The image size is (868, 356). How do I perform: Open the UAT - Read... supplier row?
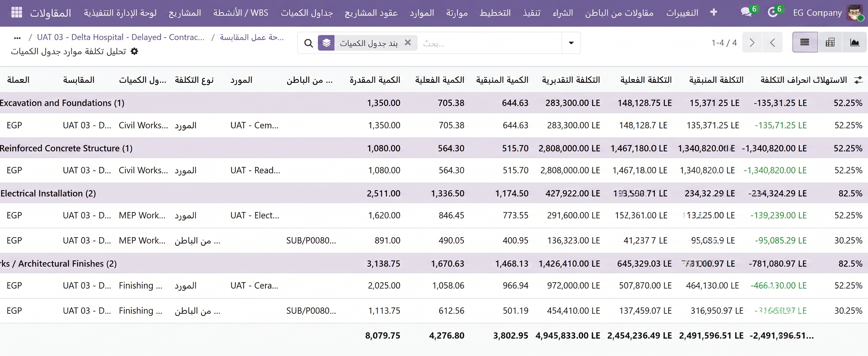(x=255, y=170)
